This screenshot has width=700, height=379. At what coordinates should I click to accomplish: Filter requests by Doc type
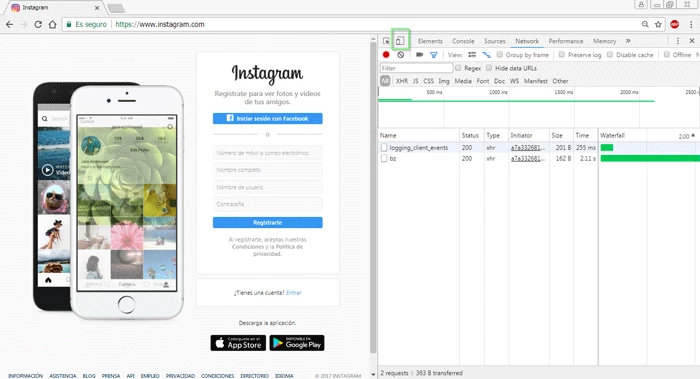pos(500,81)
